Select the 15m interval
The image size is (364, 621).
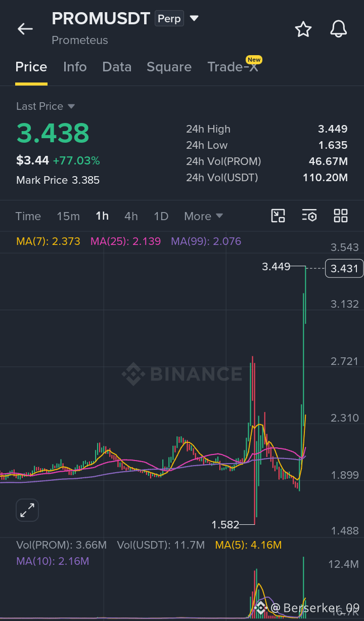pos(68,216)
